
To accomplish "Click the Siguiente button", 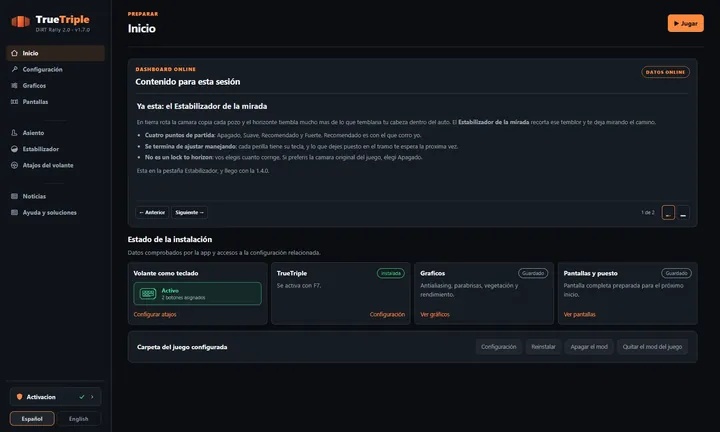I will coord(190,213).
